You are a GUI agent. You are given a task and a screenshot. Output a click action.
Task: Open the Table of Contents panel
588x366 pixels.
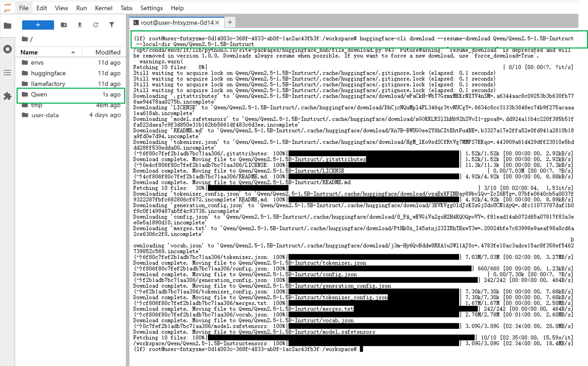8,73
